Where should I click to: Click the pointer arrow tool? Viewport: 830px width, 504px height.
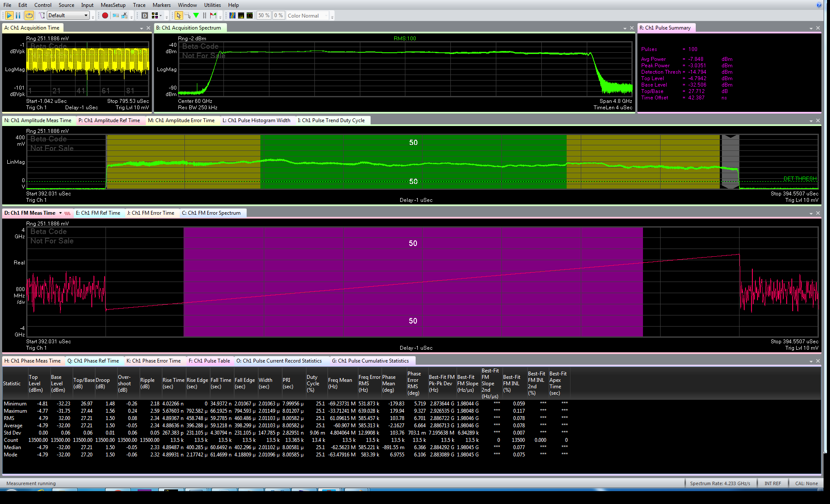tap(178, 15)
